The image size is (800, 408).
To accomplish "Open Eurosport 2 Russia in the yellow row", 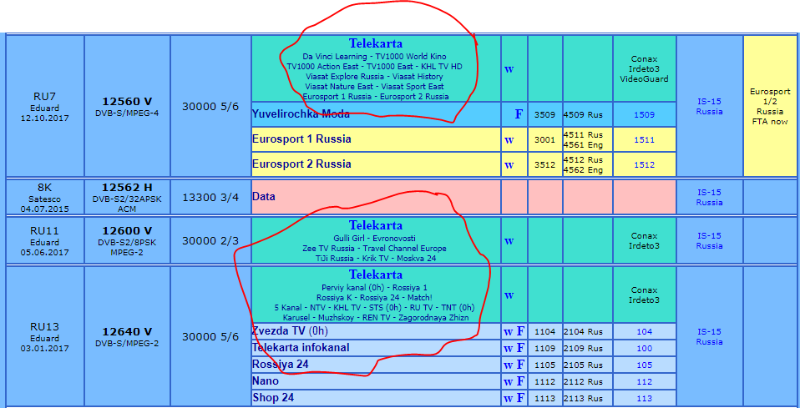I will point(302,164).
